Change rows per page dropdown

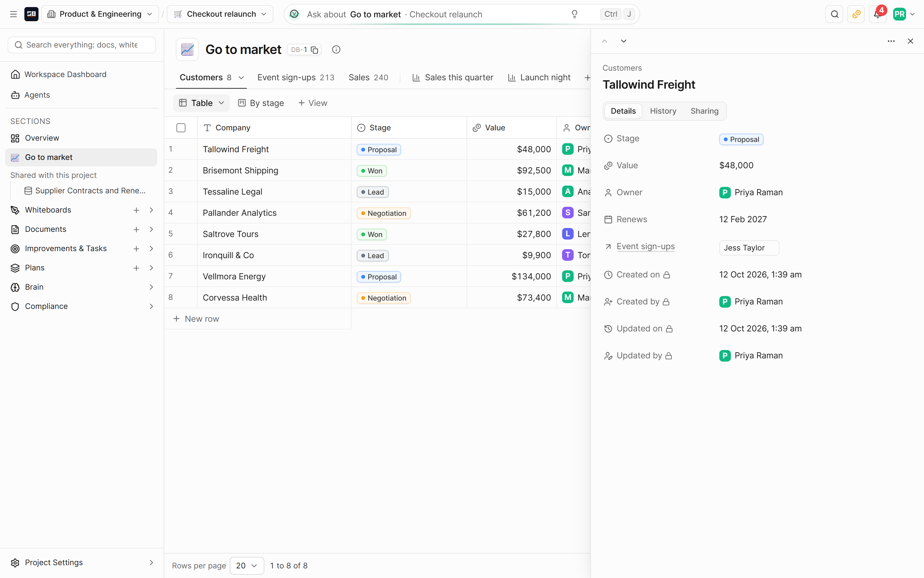(x=247, y=565)
